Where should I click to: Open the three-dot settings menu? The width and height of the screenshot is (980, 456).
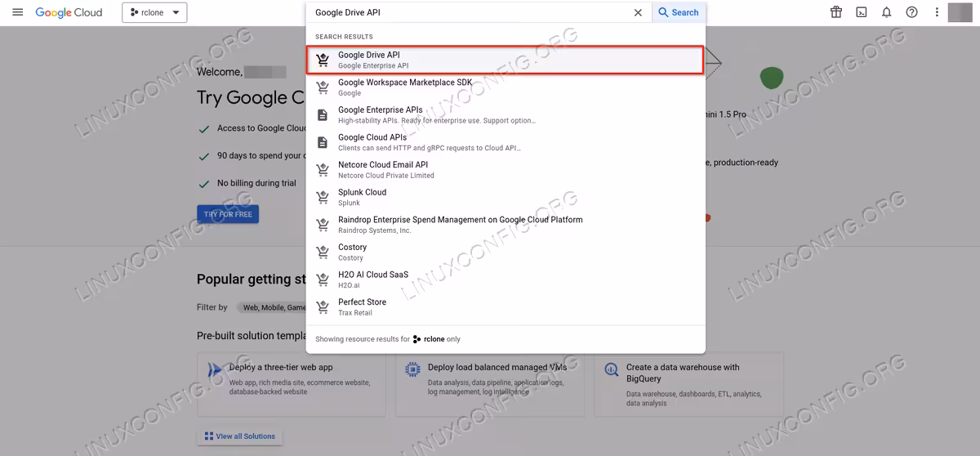938,12
